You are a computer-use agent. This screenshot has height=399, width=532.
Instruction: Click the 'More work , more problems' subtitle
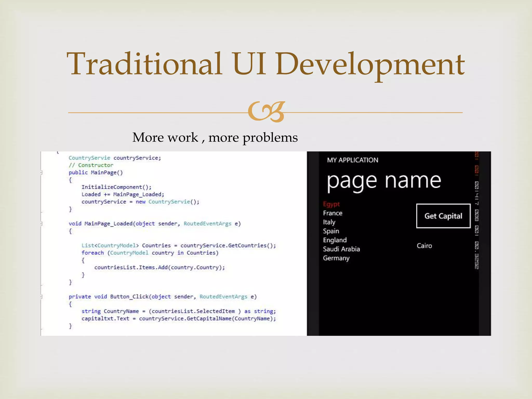215,137
